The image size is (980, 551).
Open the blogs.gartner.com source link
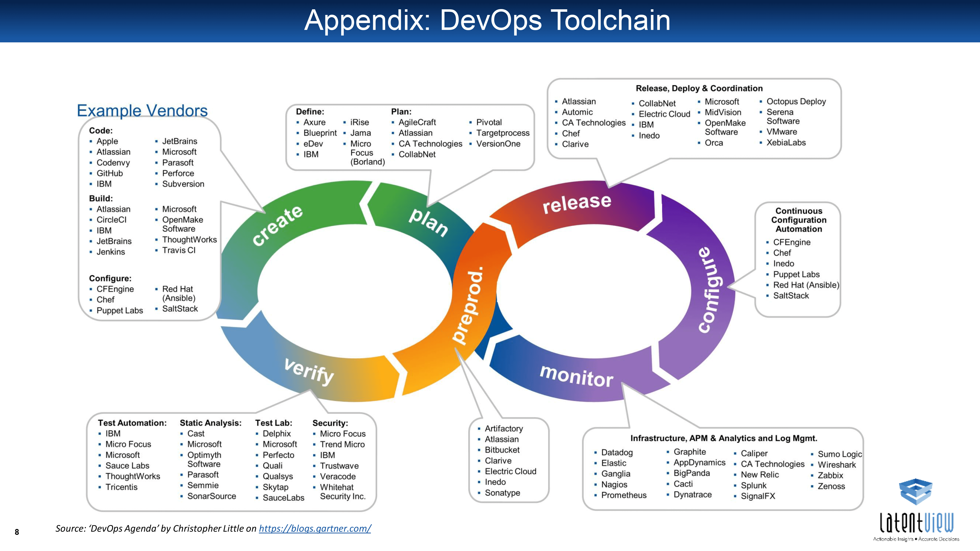point(315,528)
